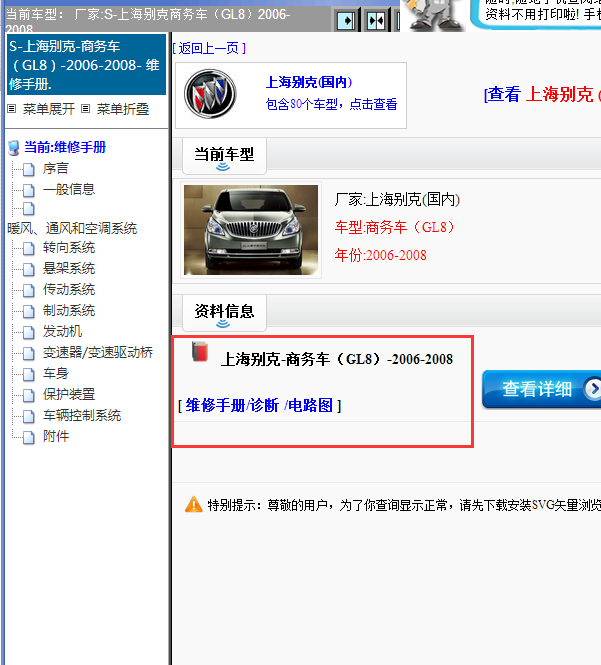Select the 发动机 tree entry

pos(62,332)
